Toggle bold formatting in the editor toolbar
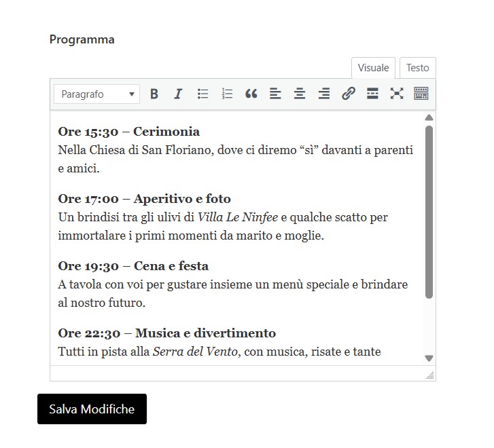 (x=154, y=94)
